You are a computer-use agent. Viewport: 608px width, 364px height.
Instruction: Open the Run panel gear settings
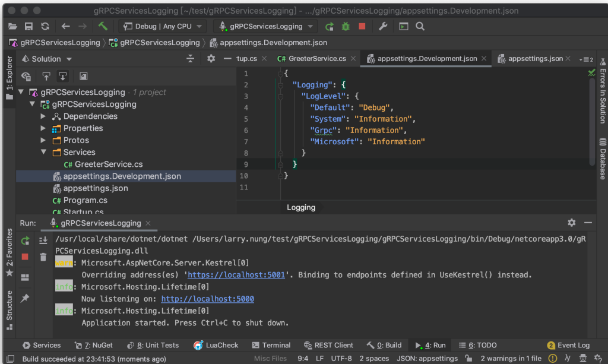click(572, 223)
